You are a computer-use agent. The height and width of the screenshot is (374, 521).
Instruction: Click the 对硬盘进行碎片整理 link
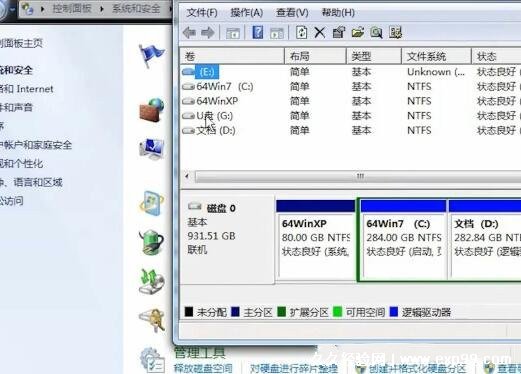(294, 368)
